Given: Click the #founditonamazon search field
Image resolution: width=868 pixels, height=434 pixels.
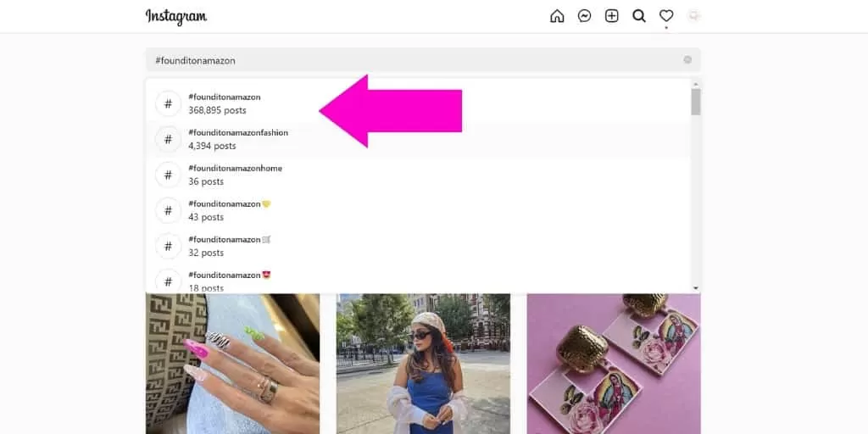Looking at the screenshot, I should click(x=423, y=60).
